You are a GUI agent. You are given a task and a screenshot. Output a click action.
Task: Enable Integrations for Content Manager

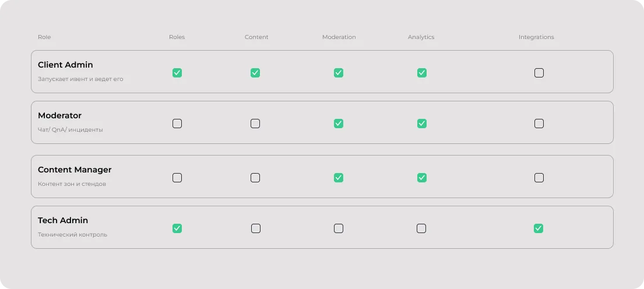point(539,178)
